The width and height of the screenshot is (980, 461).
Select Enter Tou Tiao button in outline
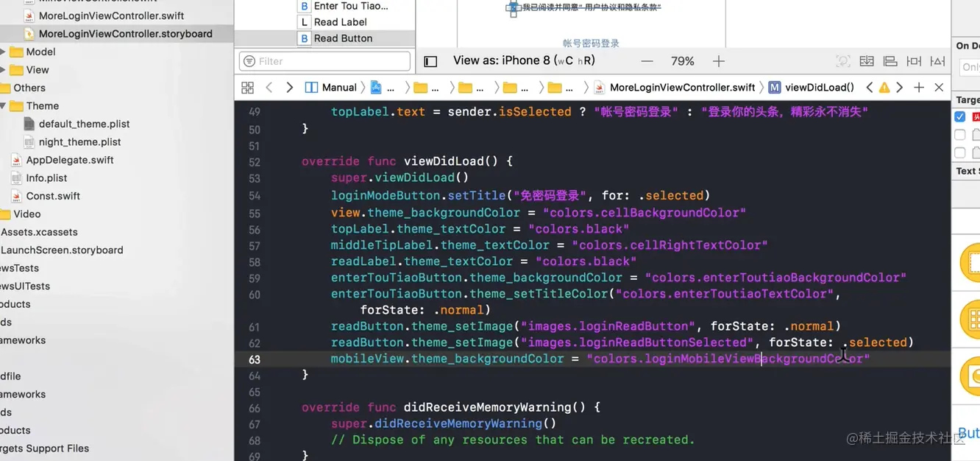pyautogui.click(x=343, y=6)
